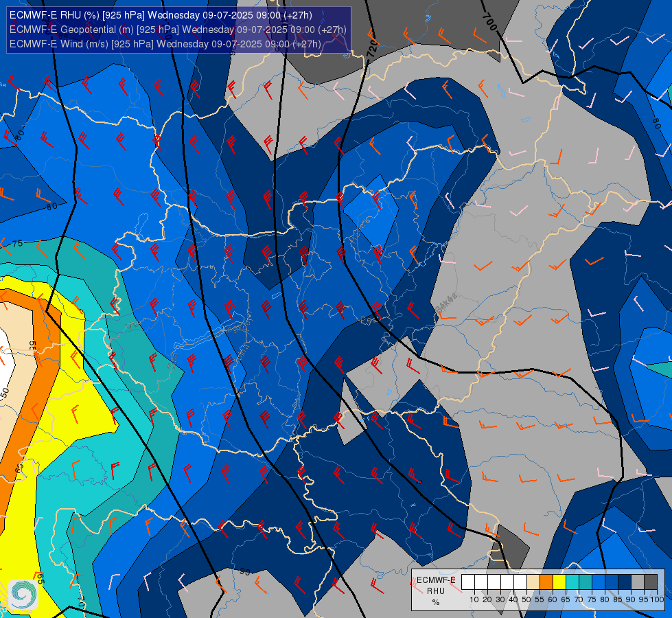Select the 'ECMWF-E Geopotential (m) [925 hPa]' title line
Screen dimensions: 672x618
pyautogui.click(x=178, y=30)
